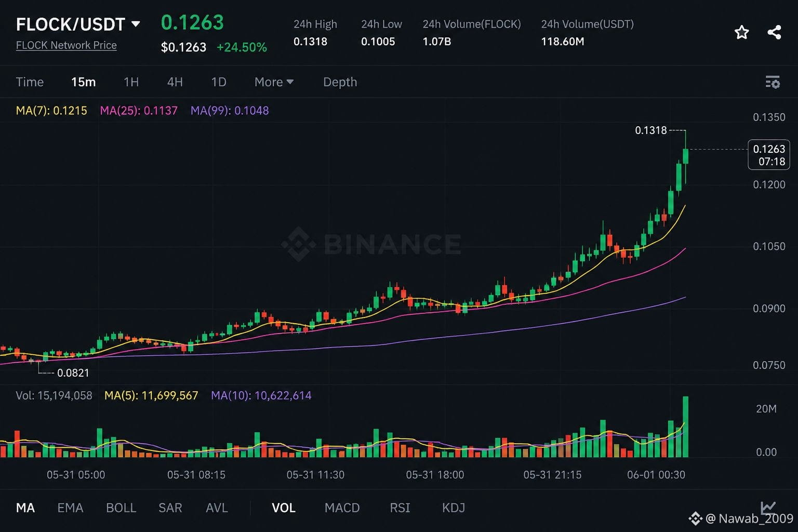Open the More intervals dropdown

(274, 82)
